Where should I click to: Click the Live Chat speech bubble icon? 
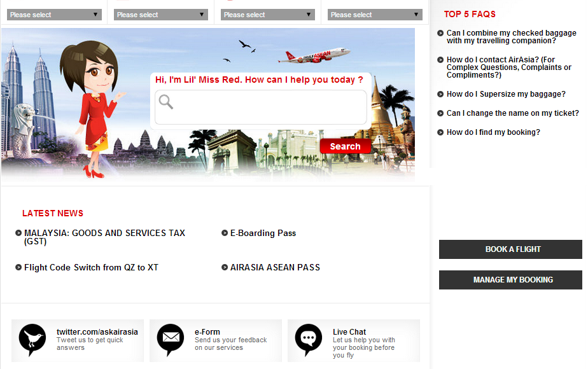pos(309,340)
